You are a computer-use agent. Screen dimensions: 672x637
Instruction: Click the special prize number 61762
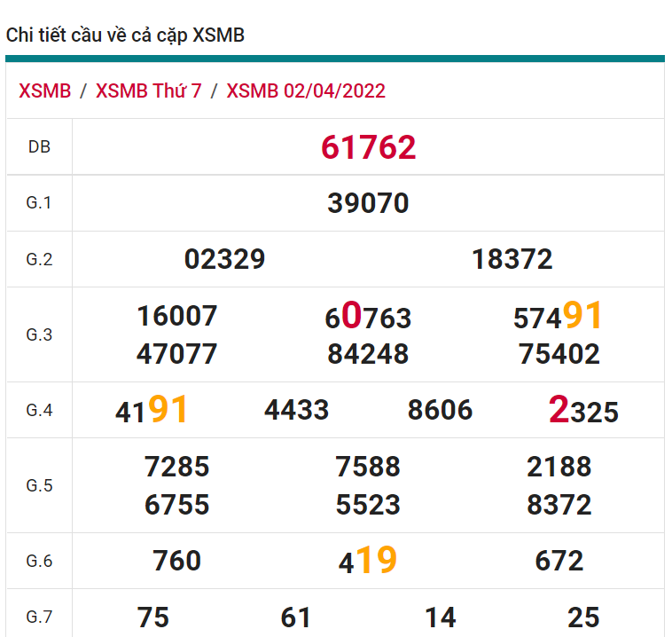368,147
